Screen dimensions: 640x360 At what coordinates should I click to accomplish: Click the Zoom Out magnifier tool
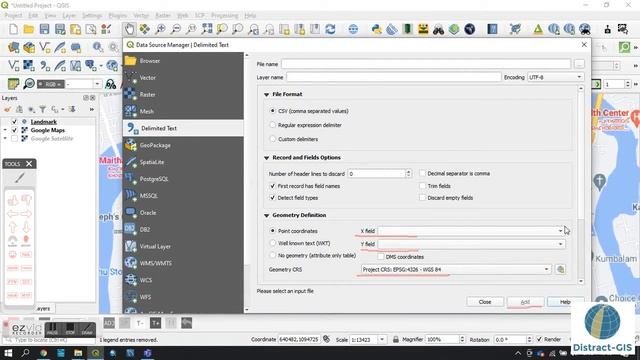(176, 29)
